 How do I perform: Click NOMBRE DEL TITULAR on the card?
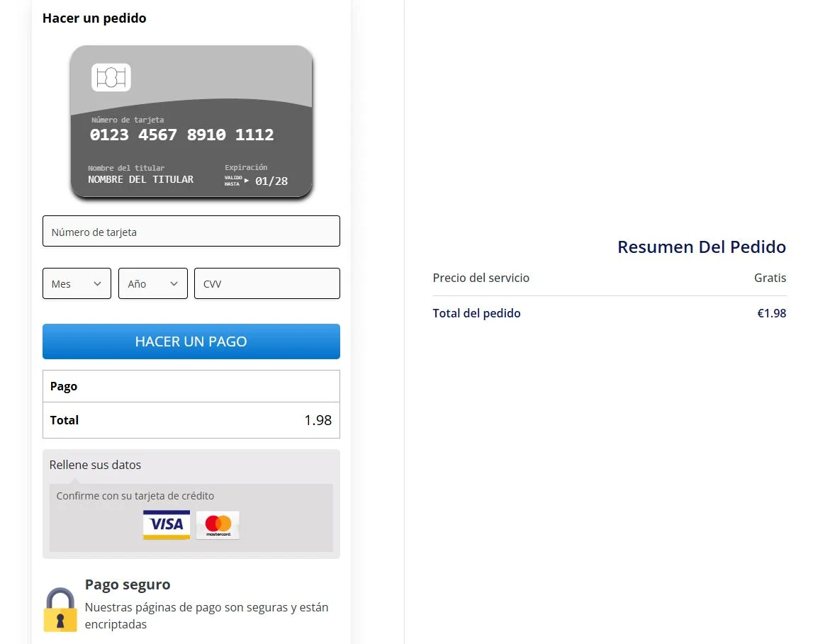coord(140,180)
